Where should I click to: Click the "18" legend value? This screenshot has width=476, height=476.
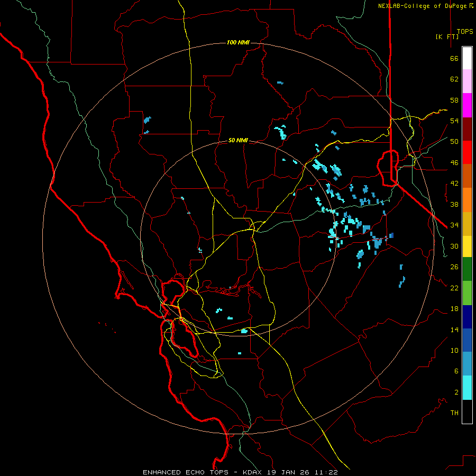454,309
